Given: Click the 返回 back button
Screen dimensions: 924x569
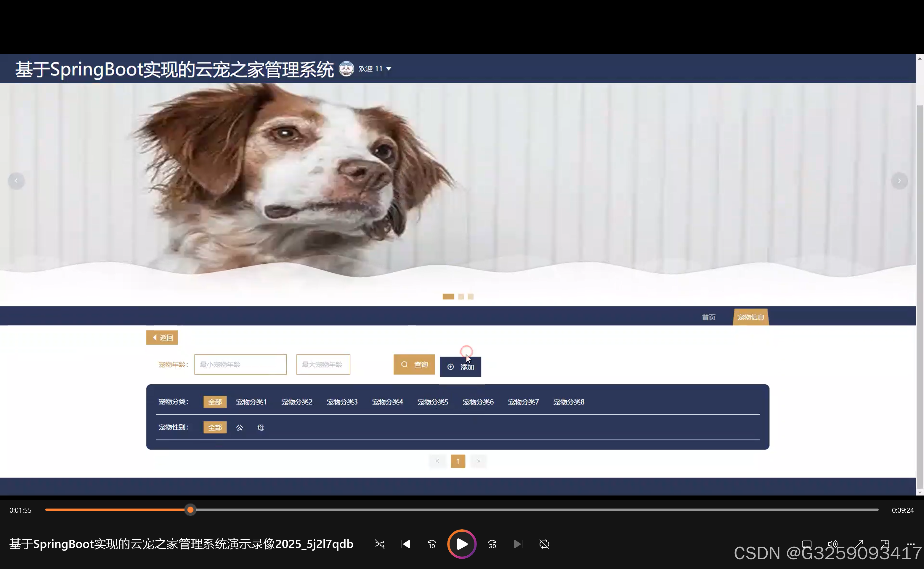Looking at the screenshot, I should [x=162, y=337].
